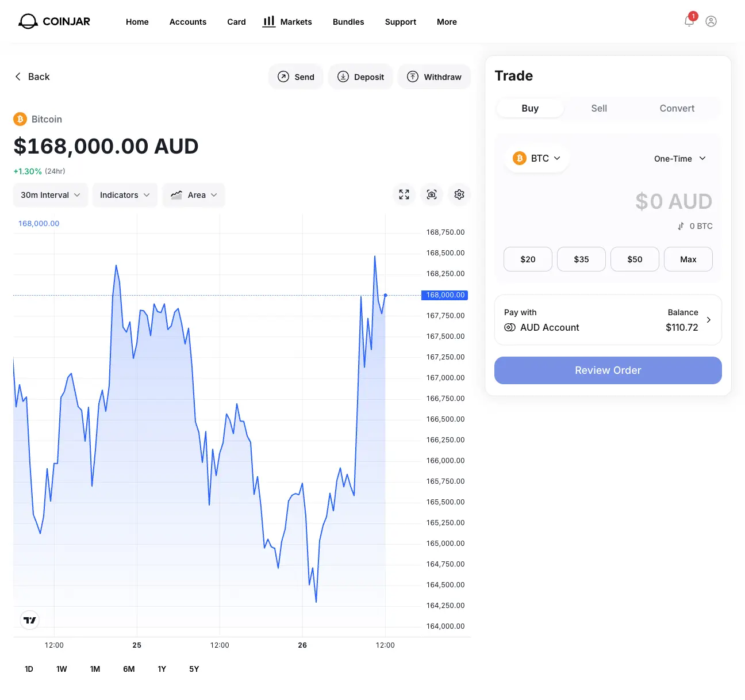Select the 1W time range
Screen dimensions: 745x700
tap(62, 669)
